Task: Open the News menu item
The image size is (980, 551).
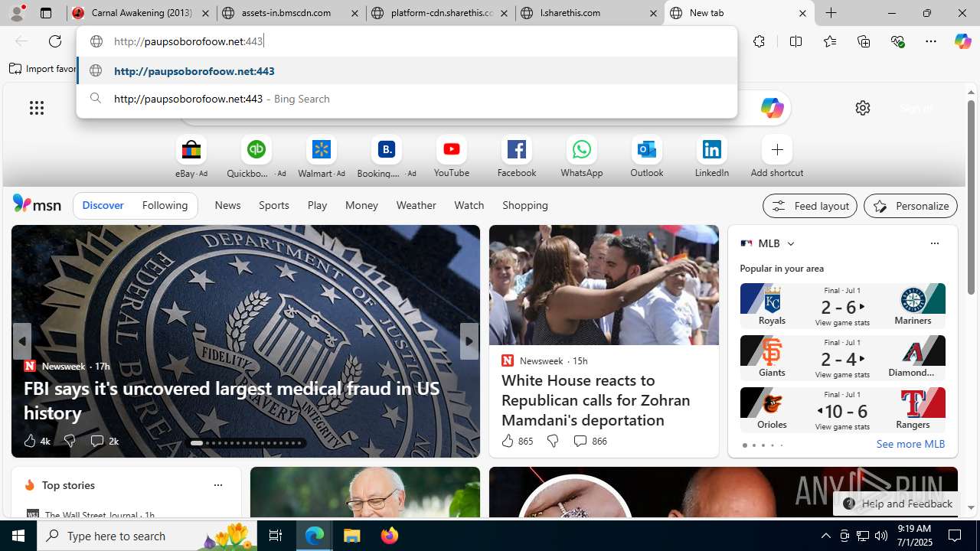Action: [x=227, y=205]
